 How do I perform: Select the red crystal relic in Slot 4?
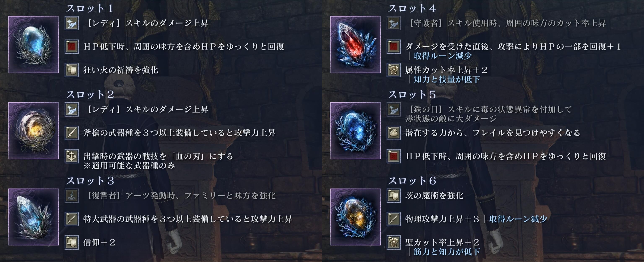(x=356, y=45)
